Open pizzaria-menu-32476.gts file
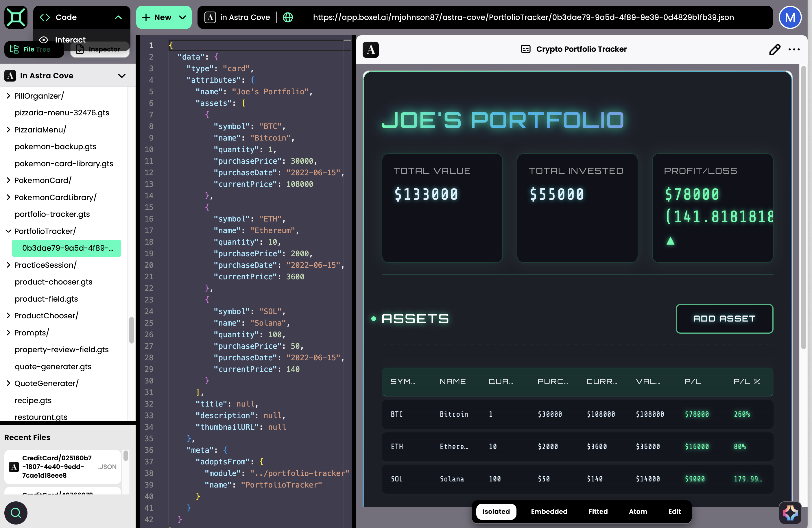Viewport: 812px width, 528px height. [x=62, y=112]
